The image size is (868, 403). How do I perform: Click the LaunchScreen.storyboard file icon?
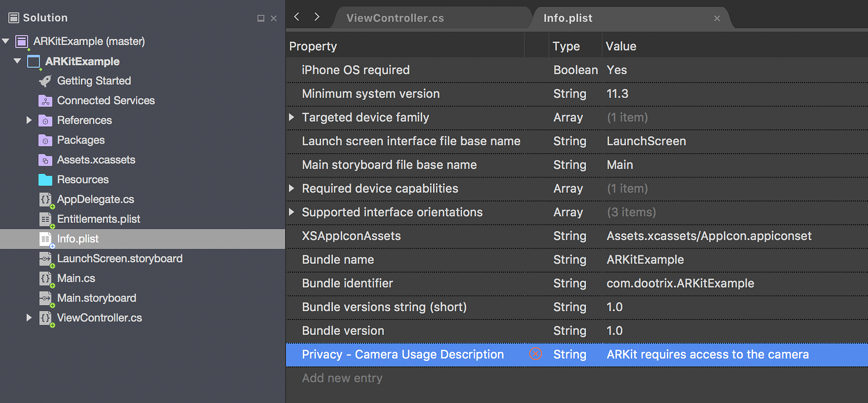tap(46, 259)
